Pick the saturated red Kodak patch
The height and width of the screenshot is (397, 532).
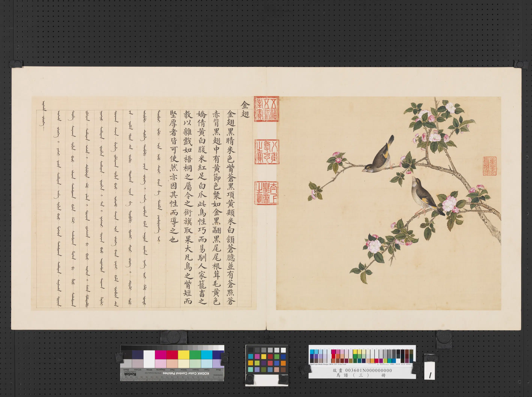coord(172,355)
